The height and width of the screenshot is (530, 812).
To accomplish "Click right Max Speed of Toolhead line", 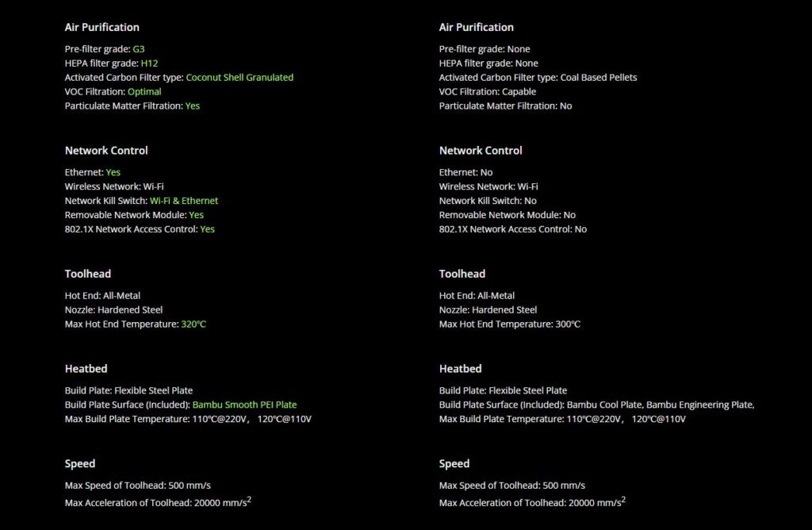I will pyautogui.click(x=512, y=486).
